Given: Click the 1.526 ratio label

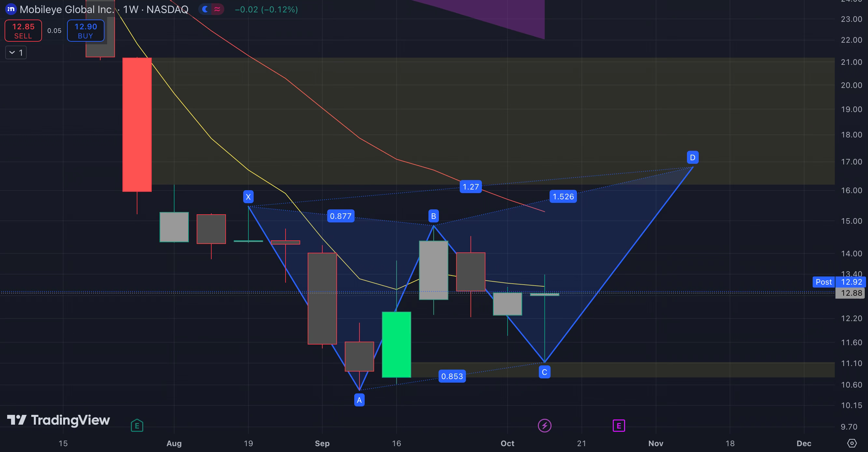Looking at the screenshot, I should coord(563,196).
